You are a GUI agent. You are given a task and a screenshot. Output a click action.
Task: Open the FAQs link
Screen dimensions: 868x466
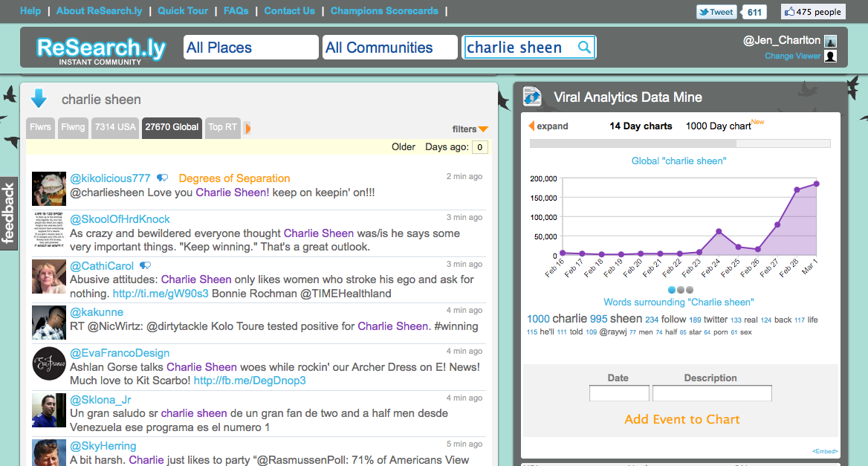pyautogui.click(x=236, y=10)
